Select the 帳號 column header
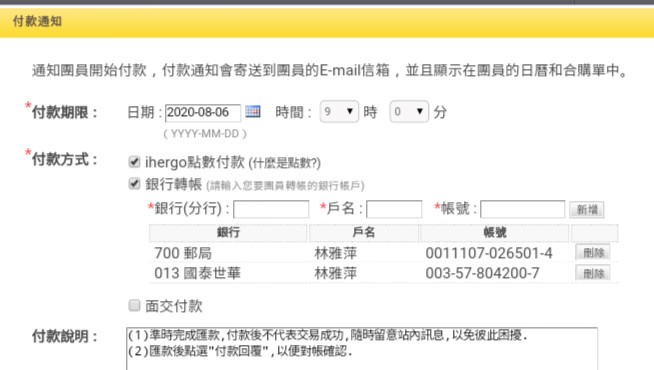Image resolution: width=654 pixels, height=370 pixels. click(x=495, y=233)
